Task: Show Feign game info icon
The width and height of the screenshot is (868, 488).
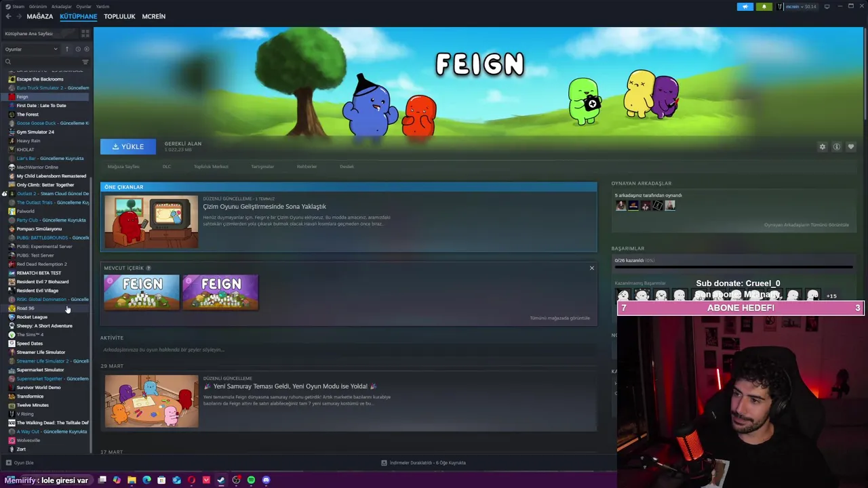Action: [x=837, y=147]
